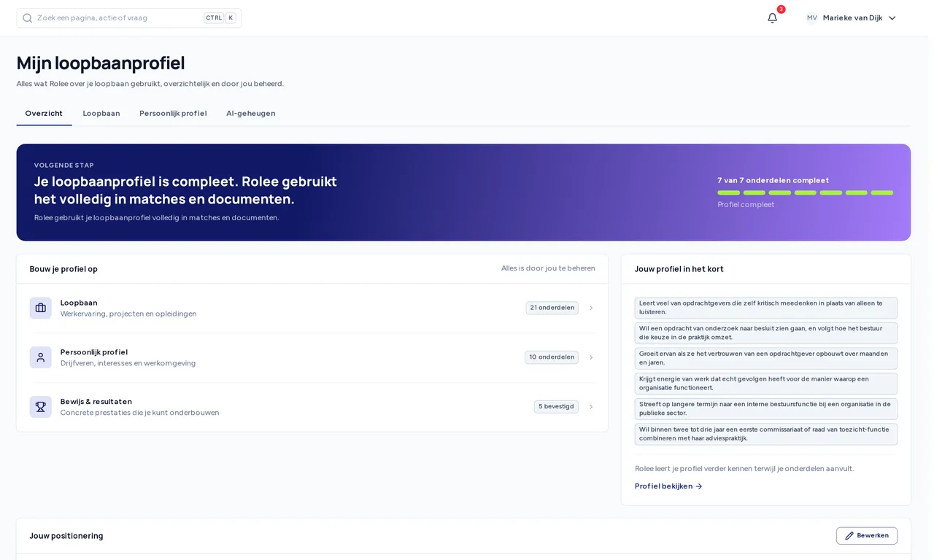The image size is (934, 560).
Task: Open notifications bell with 3 alerts
Action: [772, 18]
